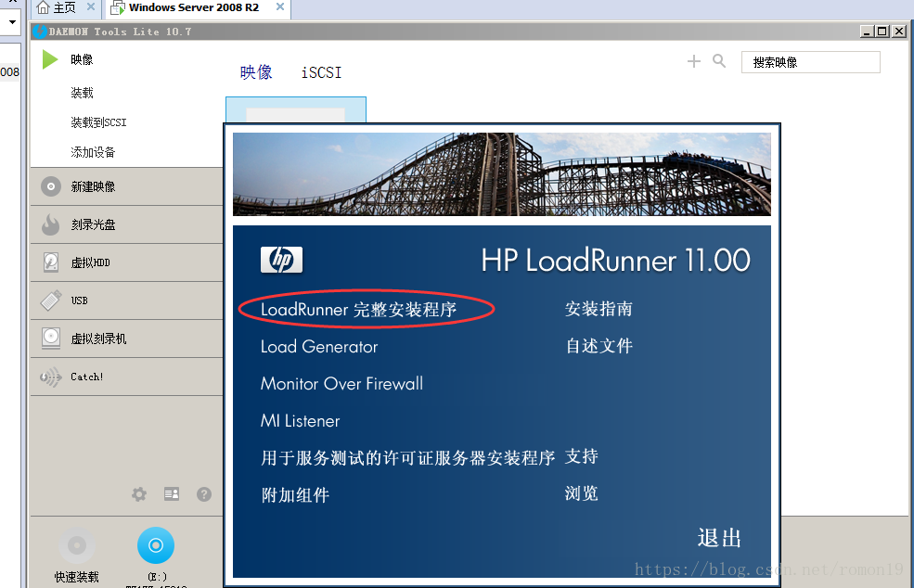
Task: Click 添加设备 in the sidebar
Action: 93,152
